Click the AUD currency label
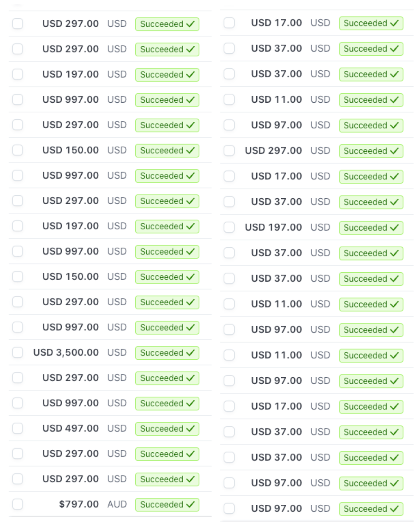The width and height of the screenshot is (420, 525). pos(117,504)
